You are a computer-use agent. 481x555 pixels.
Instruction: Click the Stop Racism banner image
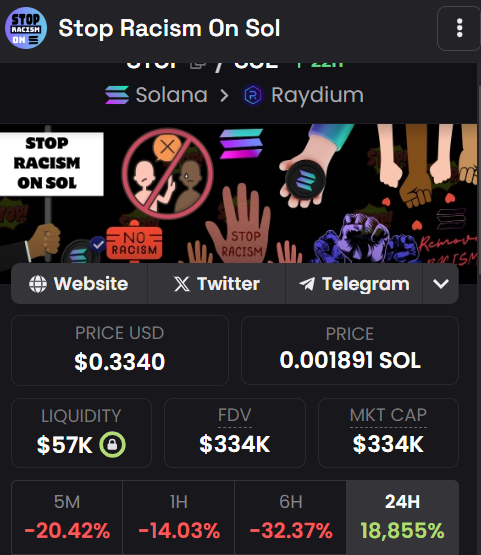(x=239, y=193)
